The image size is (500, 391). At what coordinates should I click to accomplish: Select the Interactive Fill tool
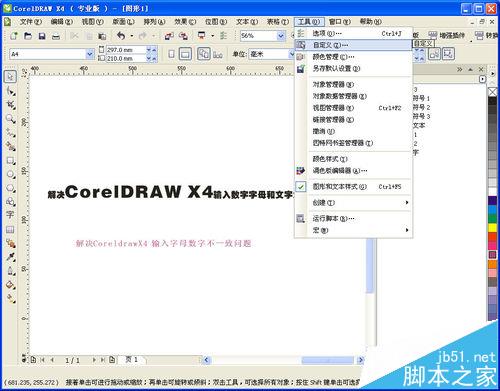[x=11, y=299]
